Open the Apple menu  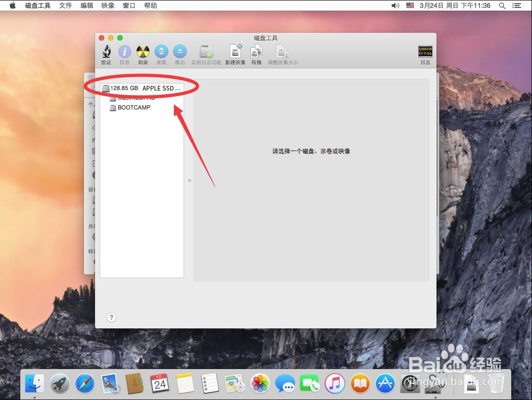pyautogui.click(x=13, y=5)
